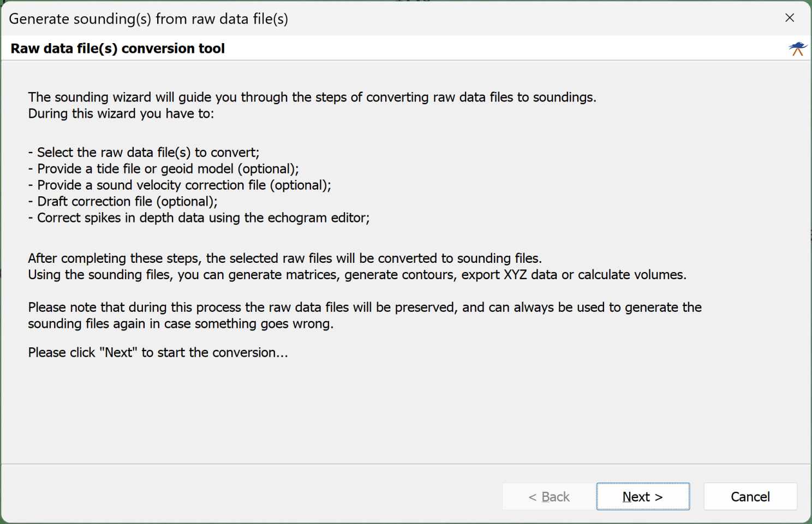
Task: Click the 'Draft correction file (optional)' bullet
Action: tap(123, 201)
